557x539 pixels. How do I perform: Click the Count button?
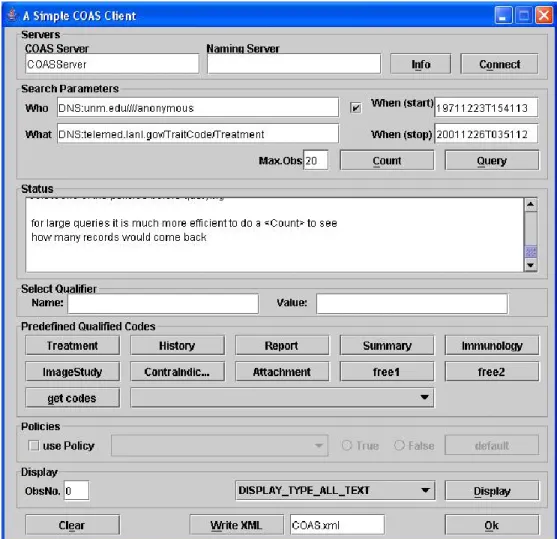coord(387,161)
